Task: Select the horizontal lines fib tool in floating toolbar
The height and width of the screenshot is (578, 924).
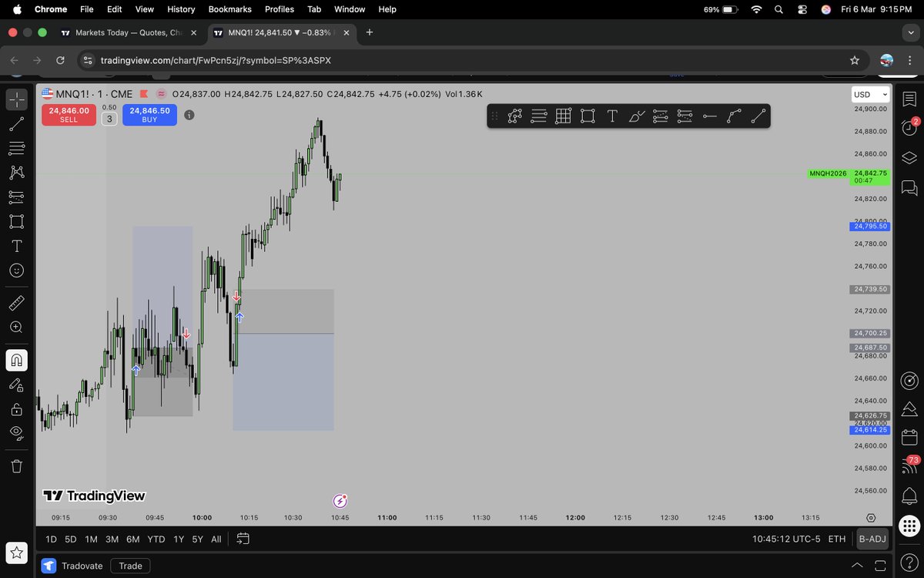Action: (x=539, y=116)
